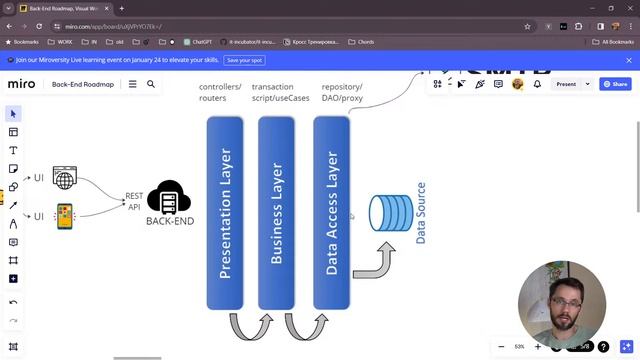Select the Data Source cylinder shape

[391, 213]
